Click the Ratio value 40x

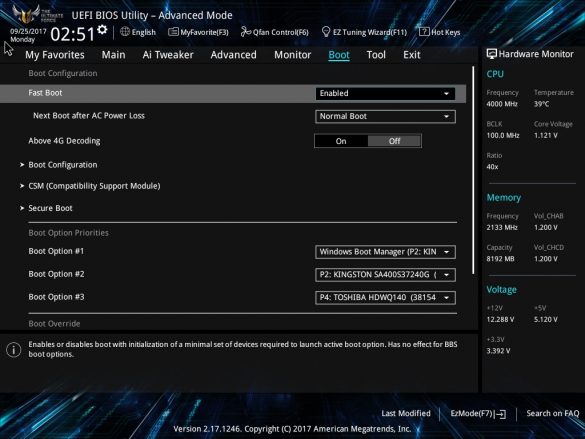[x=492, y=167]
